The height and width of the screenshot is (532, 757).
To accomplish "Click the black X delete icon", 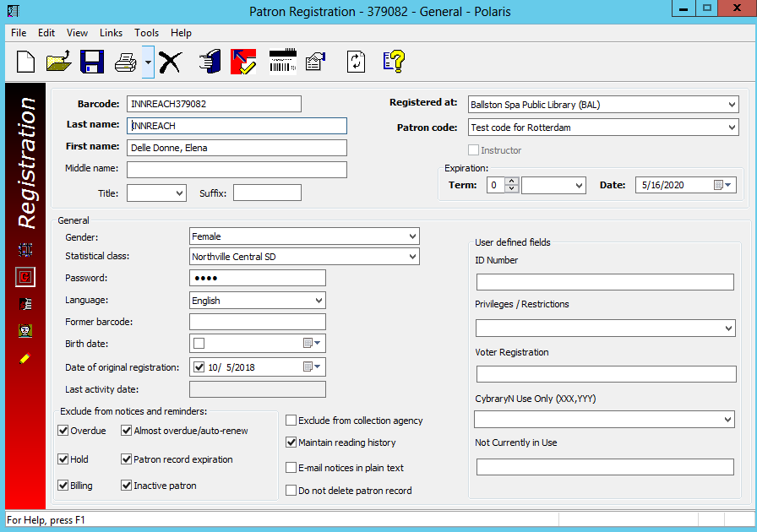I will pos(171,62).
